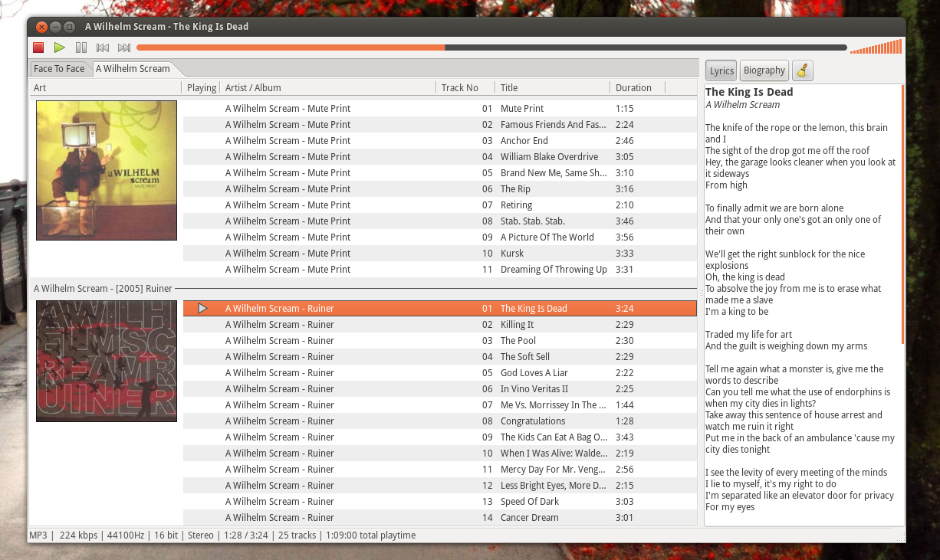Select track 01 Mute Print
The width and height of the screenshot is (940, 560).
439,109
